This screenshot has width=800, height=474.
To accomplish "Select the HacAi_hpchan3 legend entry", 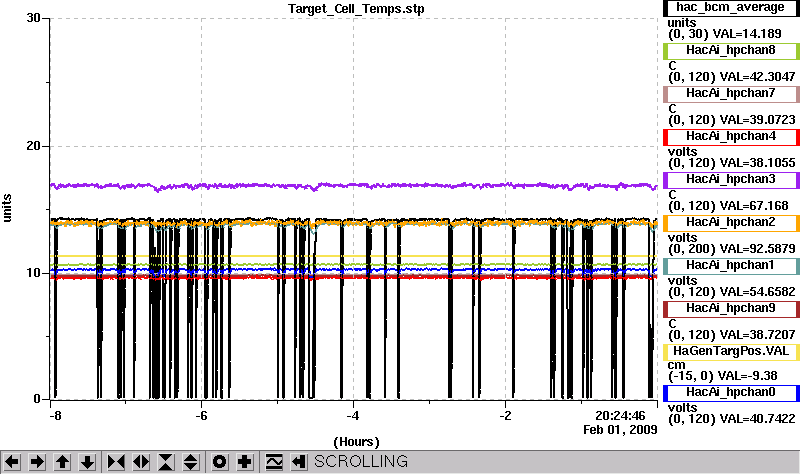I will coord(731,180).
